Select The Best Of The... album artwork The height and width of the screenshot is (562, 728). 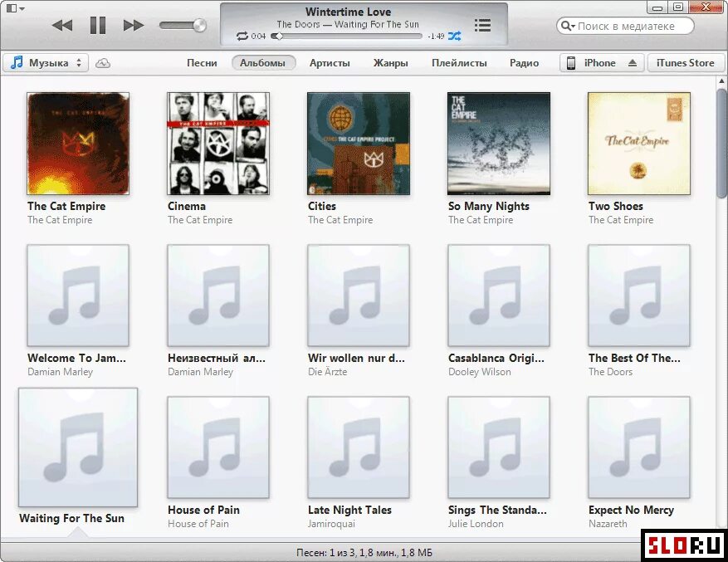click(x=639, y=296)
